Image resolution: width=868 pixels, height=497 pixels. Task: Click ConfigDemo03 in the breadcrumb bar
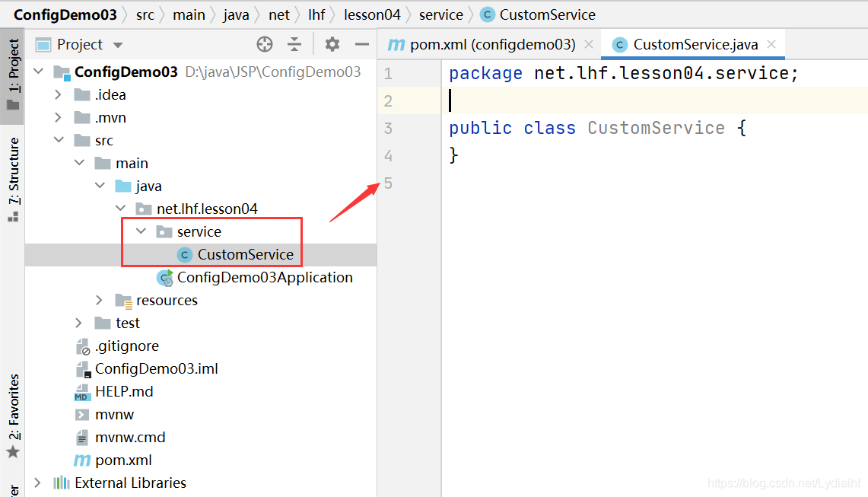[x=65, y=14]
